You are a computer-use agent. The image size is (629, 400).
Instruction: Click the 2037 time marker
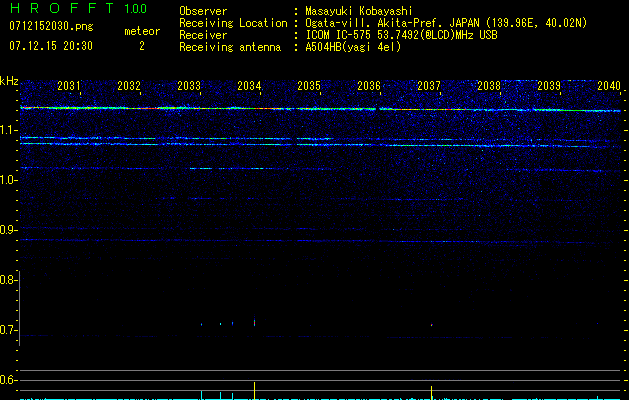click(x=429, y=86)
